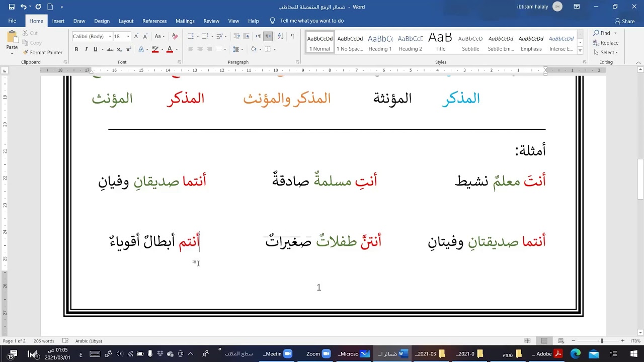Apply the Title style
The width and height of the screenshot is (644, 362).
[440, 43]
